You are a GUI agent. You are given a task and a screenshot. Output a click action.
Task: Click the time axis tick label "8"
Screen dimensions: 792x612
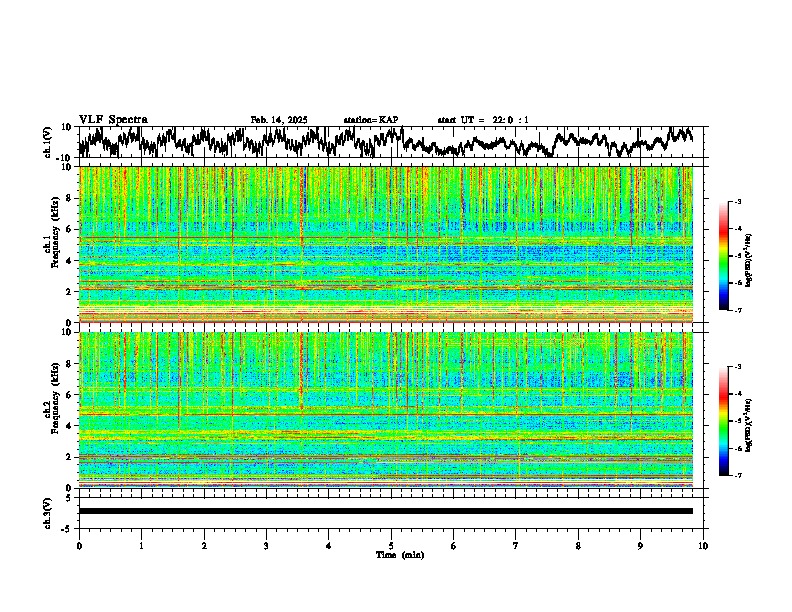578,546
